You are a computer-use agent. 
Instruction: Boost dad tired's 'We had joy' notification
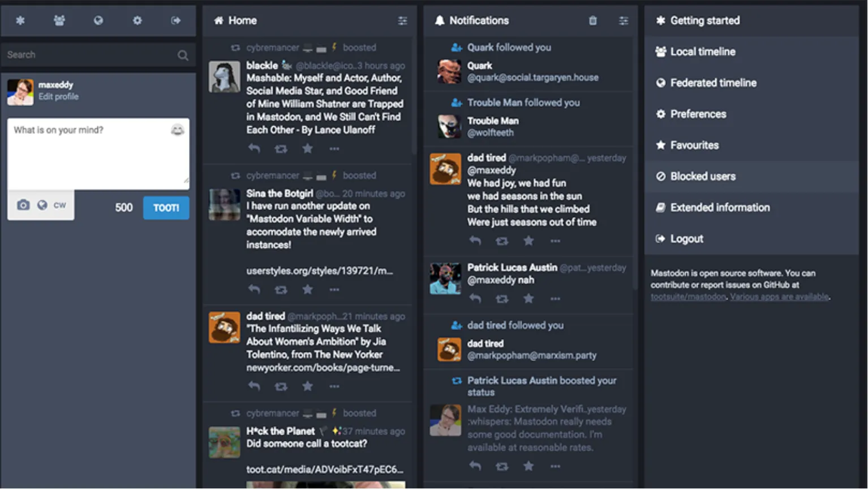(502, 241)
